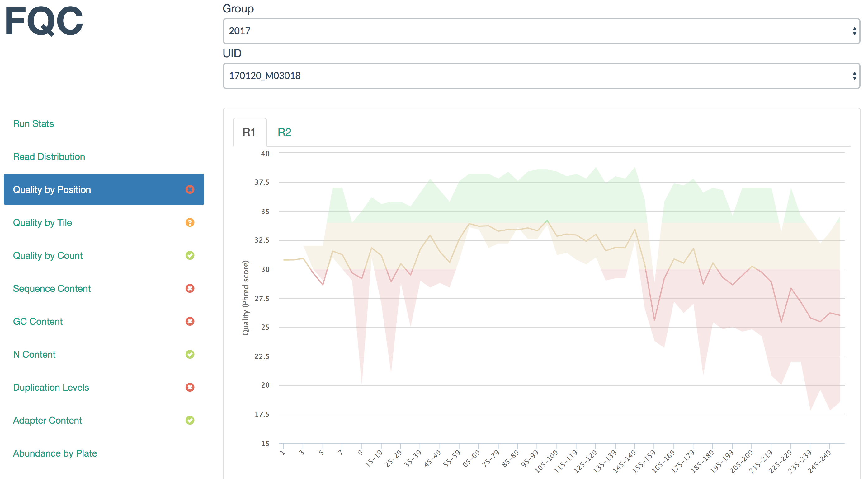Click the green check icon beside Adapter Content

[x=190, y=421]
